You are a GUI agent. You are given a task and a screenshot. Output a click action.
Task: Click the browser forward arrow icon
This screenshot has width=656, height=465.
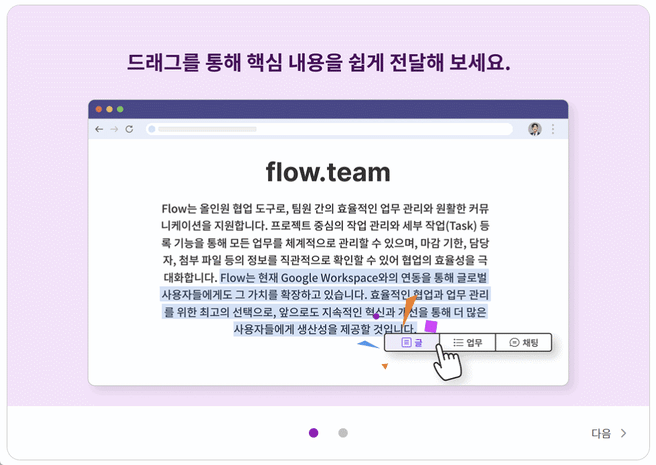[115, 129]
